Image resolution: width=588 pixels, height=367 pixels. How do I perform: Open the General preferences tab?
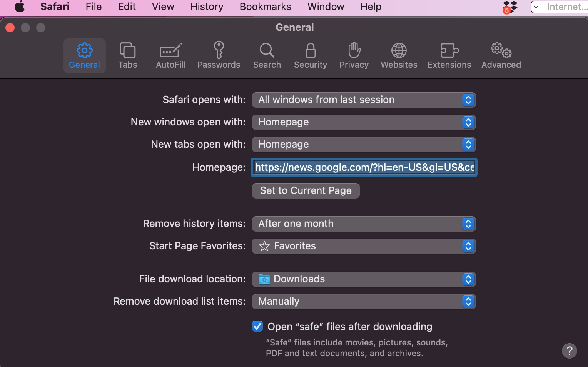pos(84,56)
